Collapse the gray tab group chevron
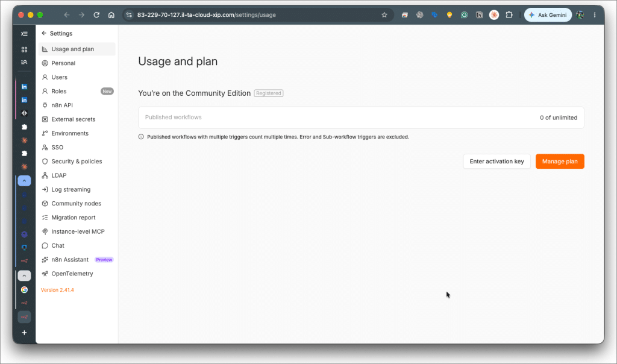The width and height of the screenshot is (617, 364). (24, 276)
